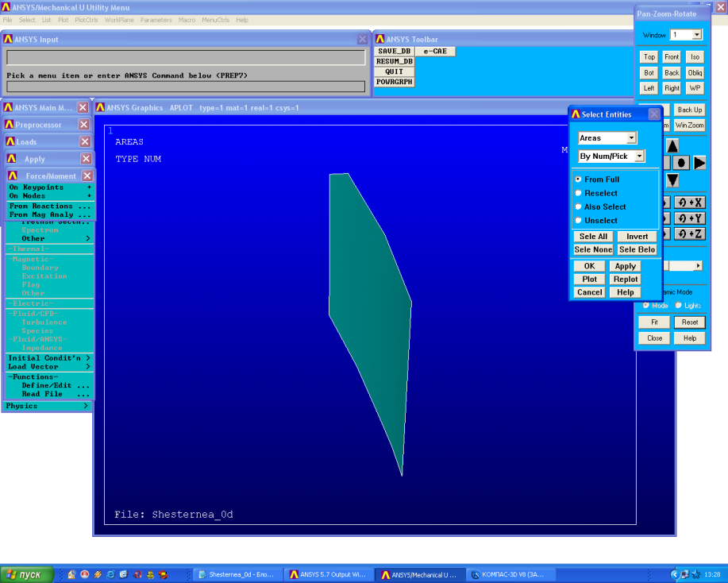Click the ANSYS logo in Select Entities title
Viewport: 728px width, 583px height.
tap(576, 114)
